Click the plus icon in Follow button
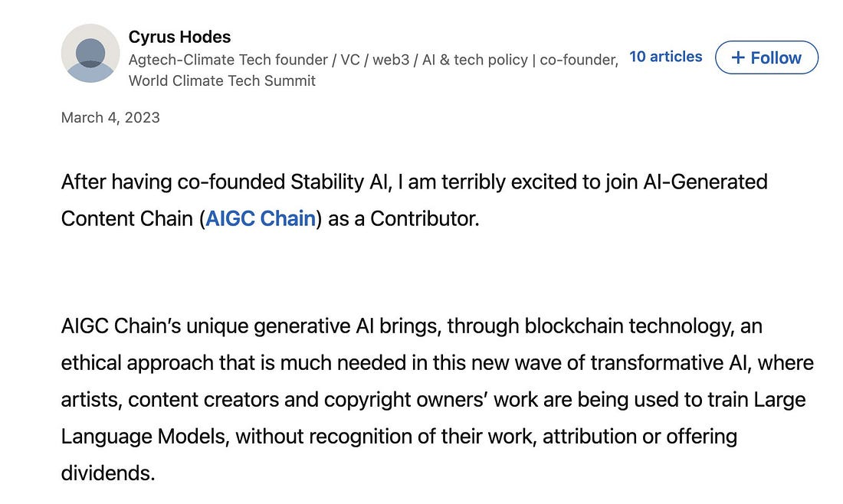The width and height of the screenshot is (843, 504). pyautogui.click(x=738, y=57)
